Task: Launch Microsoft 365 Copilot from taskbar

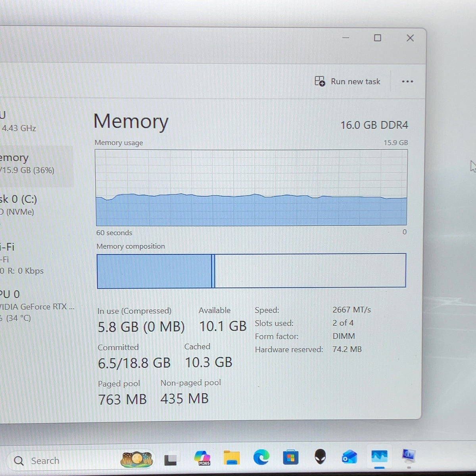Action: pos(203,458)
